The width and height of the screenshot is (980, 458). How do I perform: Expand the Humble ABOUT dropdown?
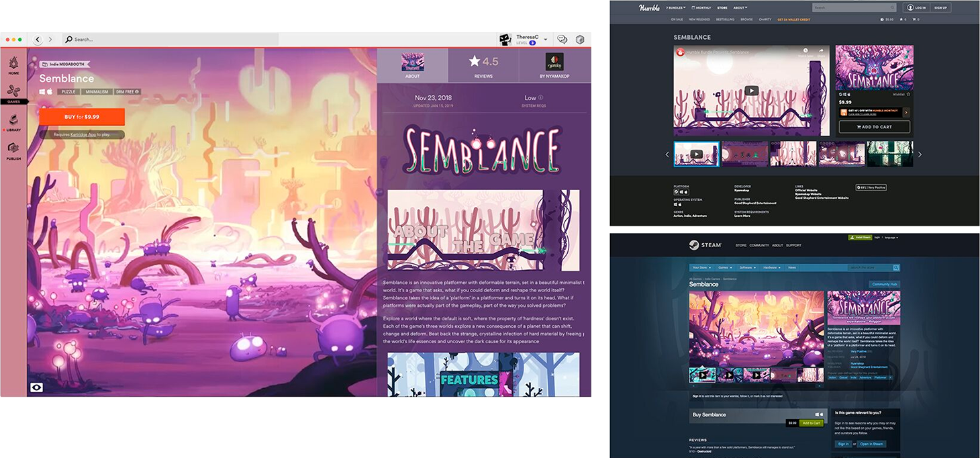(x=740, y=8)
